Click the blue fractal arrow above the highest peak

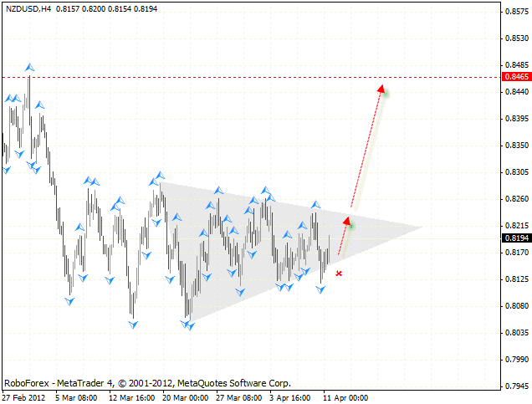click(29, 66)
